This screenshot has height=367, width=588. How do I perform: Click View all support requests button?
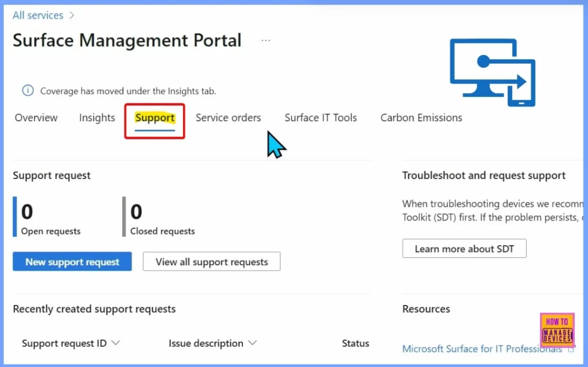(211, 261)
